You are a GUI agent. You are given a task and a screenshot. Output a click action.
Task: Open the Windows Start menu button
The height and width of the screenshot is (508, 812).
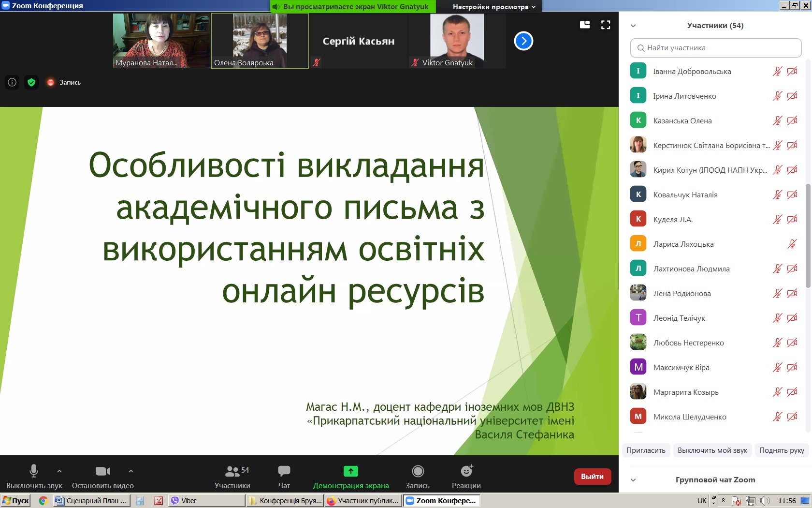point(16,501)
